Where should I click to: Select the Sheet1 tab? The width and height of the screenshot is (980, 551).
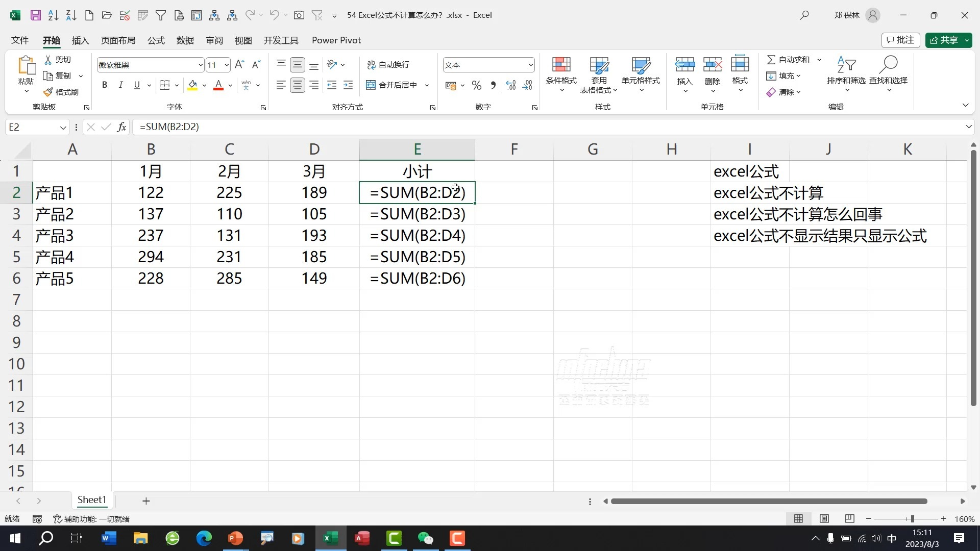pos(92,500)
